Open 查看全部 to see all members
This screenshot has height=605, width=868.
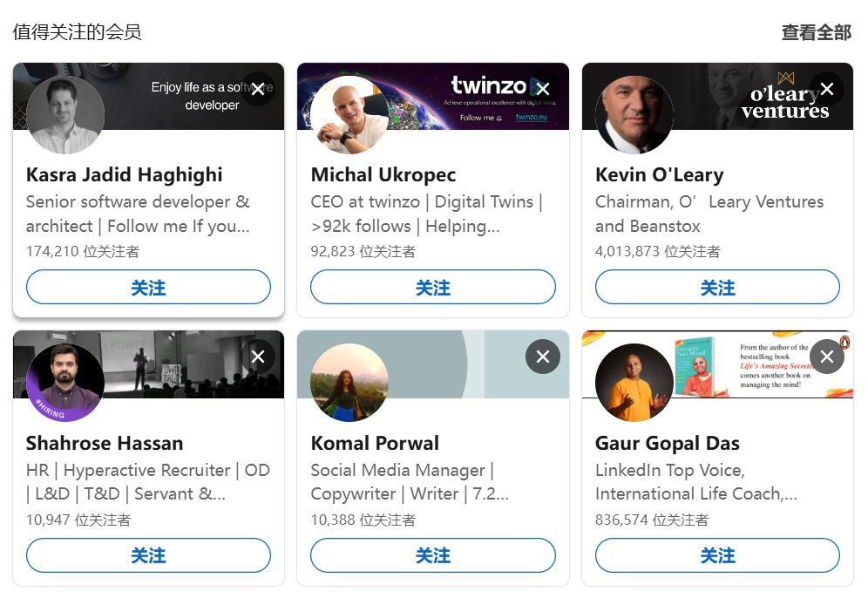pos(816,32)
